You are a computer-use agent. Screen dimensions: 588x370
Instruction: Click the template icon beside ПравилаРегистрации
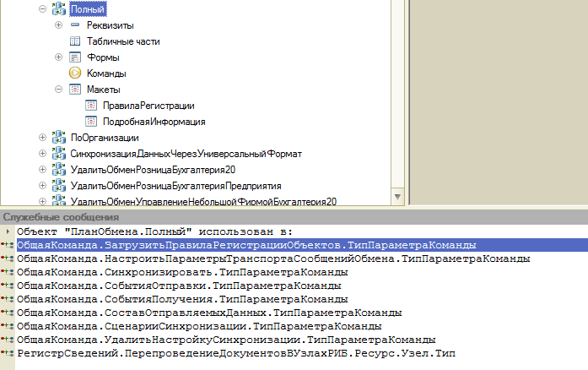[91, 106]
